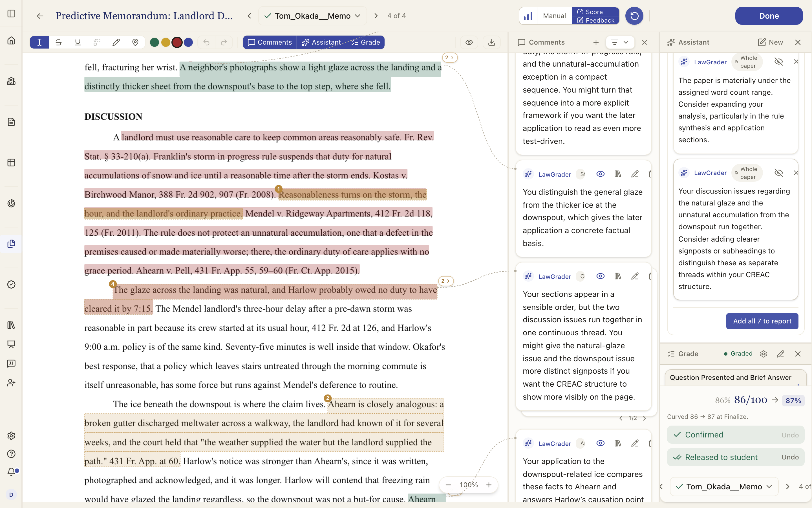Download the document
Viewport: 812px width, 508px height.
point(491,42)
